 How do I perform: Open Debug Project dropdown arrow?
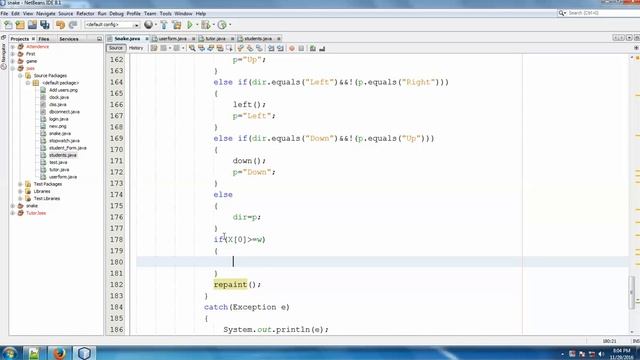(213, 25)
